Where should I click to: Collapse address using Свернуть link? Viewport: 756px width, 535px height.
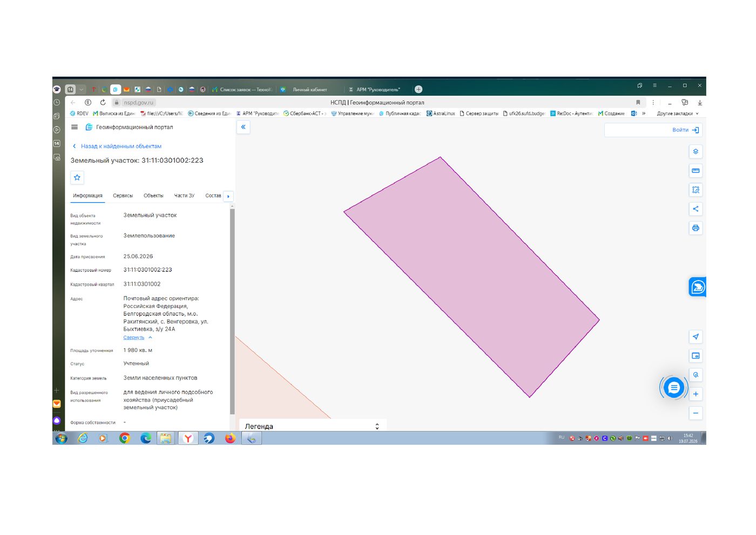(x=134, y=337)
